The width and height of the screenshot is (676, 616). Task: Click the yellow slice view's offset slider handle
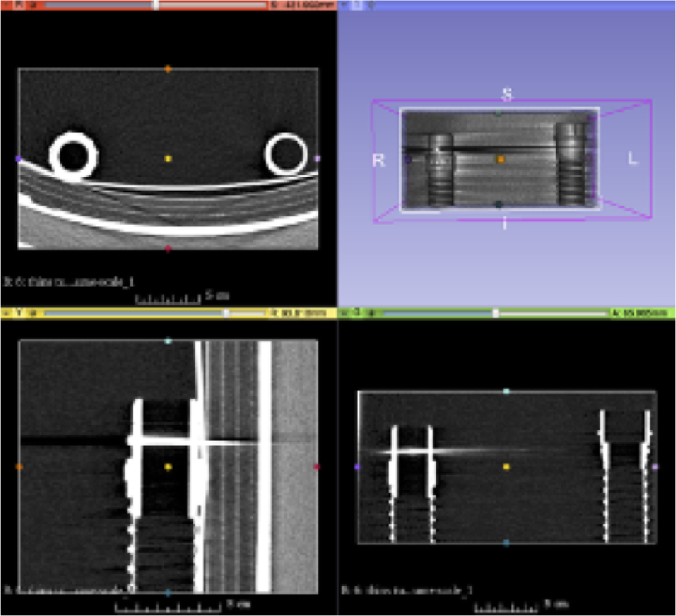pos(226,313)
